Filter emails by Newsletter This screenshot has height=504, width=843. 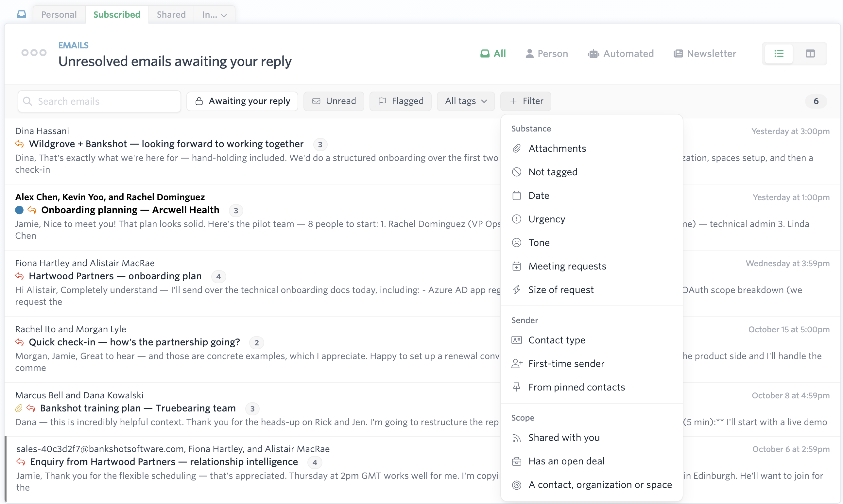pyautogui.click(x=705, y=54)
